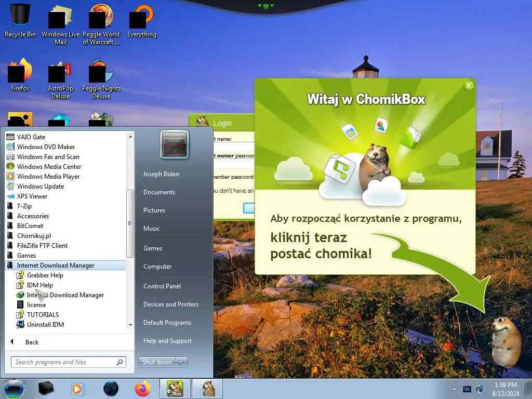Image resolution: width=532 pixels, height=399 pixels.
Task: Open the Windows Media Player taskbar icon
Action: coord(77,389)
